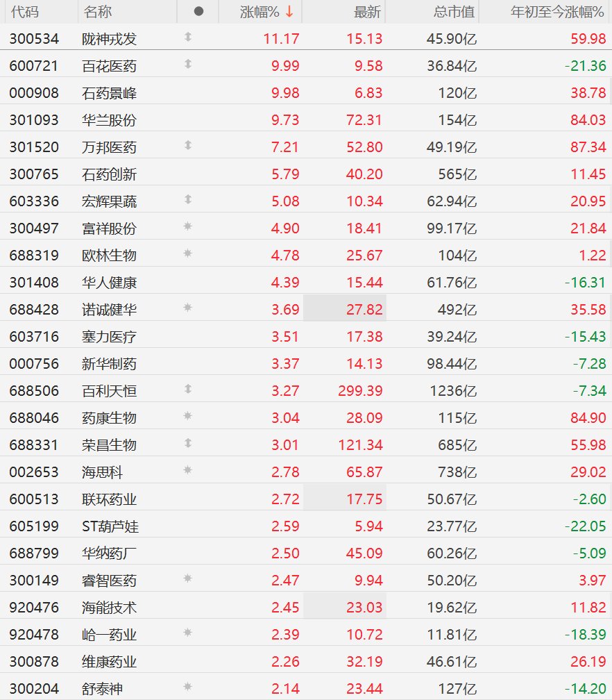Viewport: 612px width, 700px height.
Task: Sort by 总市值 column header
Action: pos(454,12)
